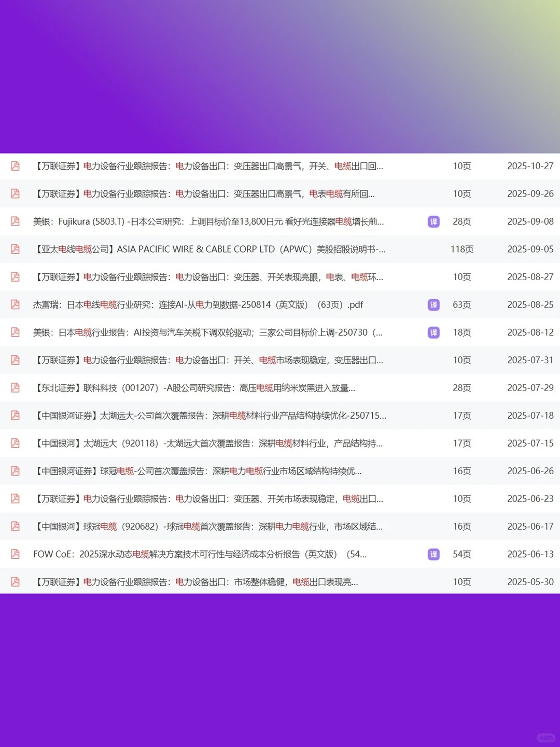Screen dimensions: 560x747
Task: Click date 2025-07-29
Action: tap(530, 388)
